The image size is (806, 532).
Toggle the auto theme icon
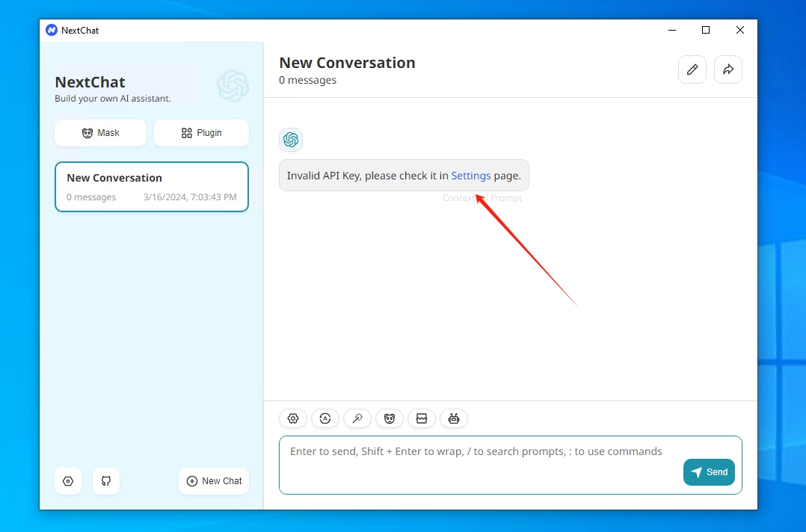click(x=325, y=418)
